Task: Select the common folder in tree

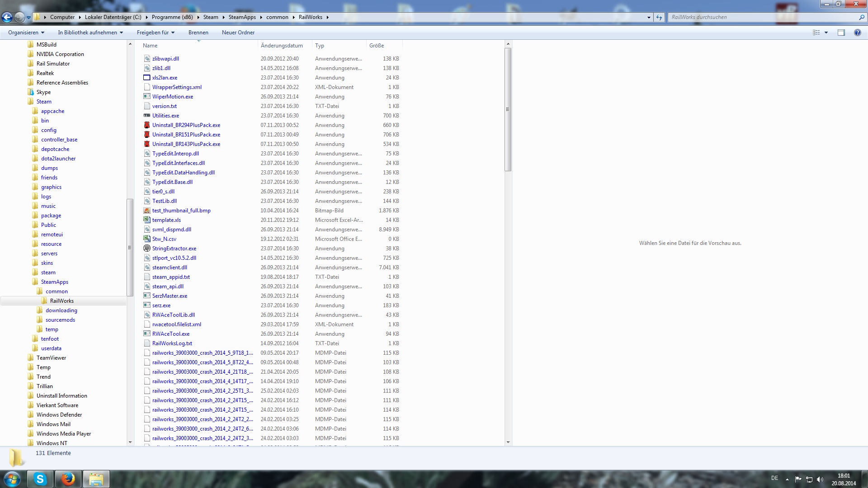Action: [x=57, y=291]
